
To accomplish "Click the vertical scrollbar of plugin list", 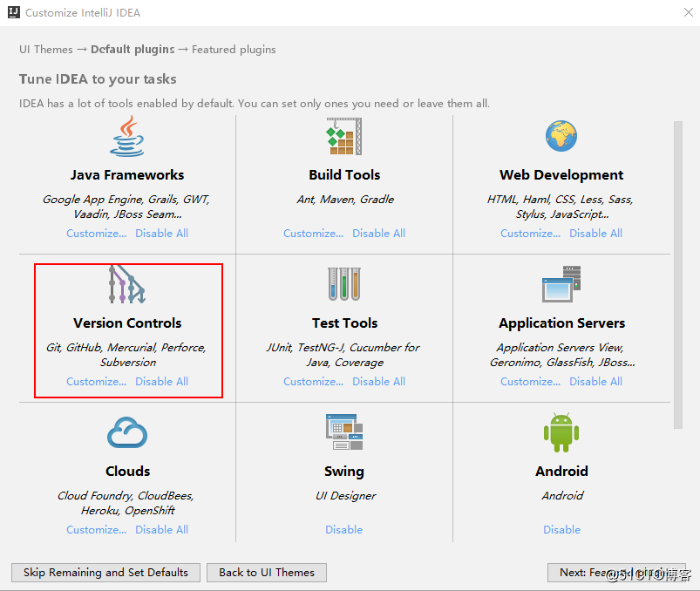I will [x=678, y=275].
